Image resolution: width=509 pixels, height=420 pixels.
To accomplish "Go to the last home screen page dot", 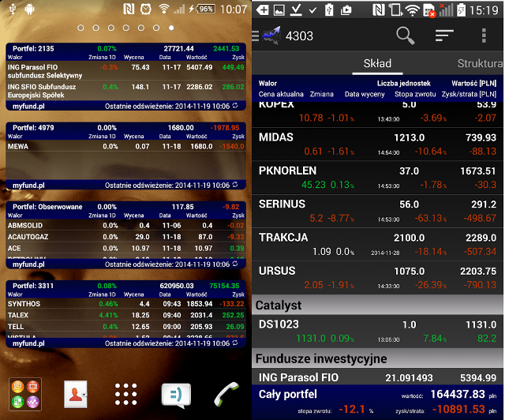I will [171, 28].
